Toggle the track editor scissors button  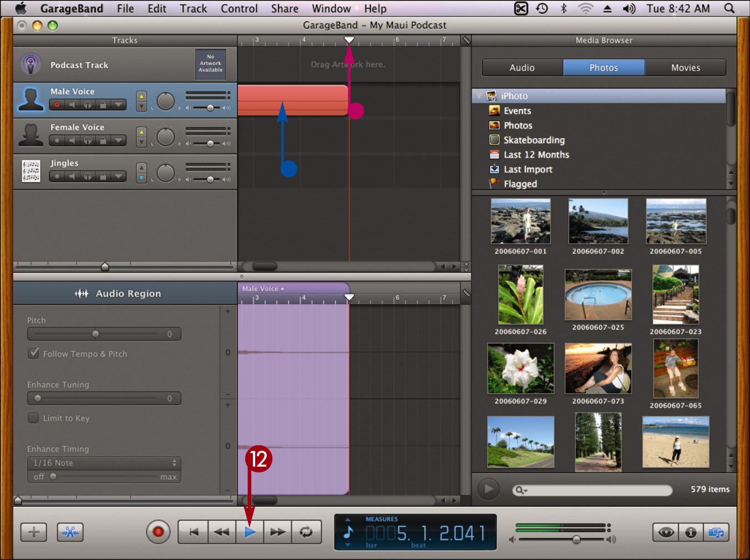(70, 532)
